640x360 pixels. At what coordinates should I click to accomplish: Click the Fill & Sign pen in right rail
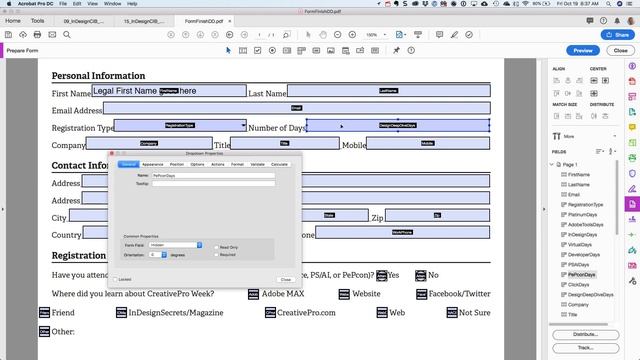click(x=632, y=189)
